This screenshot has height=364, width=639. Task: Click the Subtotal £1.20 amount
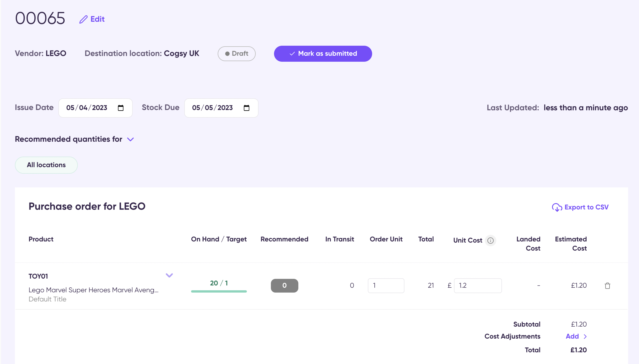click(579, 325)
